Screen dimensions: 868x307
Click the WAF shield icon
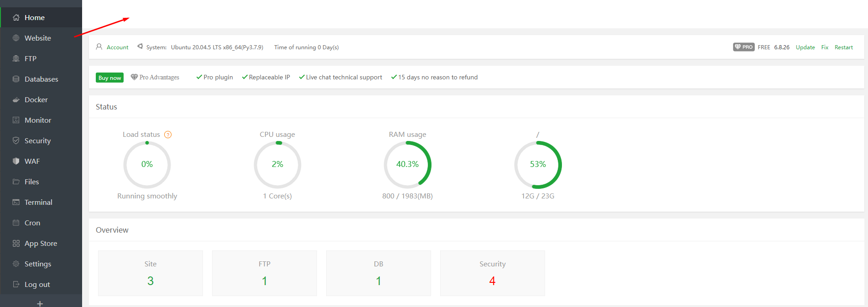point(16,161)
